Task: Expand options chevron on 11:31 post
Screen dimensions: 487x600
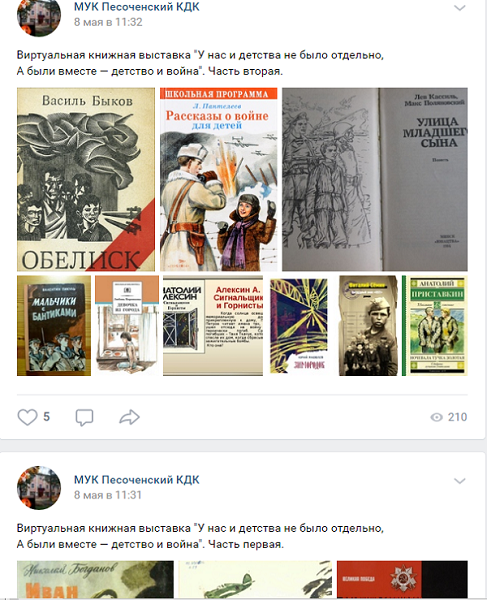Action: 459,481
